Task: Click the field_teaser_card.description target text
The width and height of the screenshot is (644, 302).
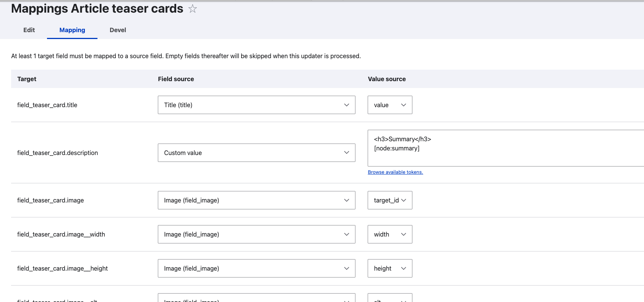Action: (x=57, y=153)
